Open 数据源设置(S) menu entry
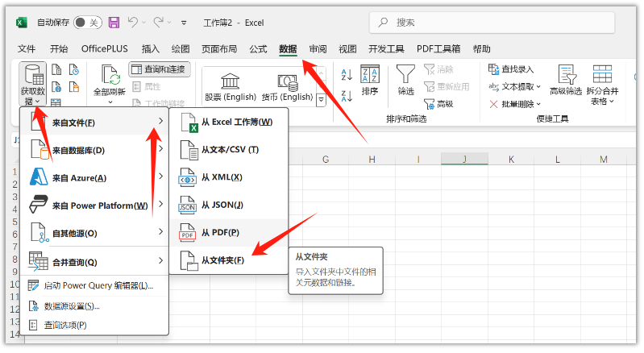644x353 pixels. (x=94, y=306)
